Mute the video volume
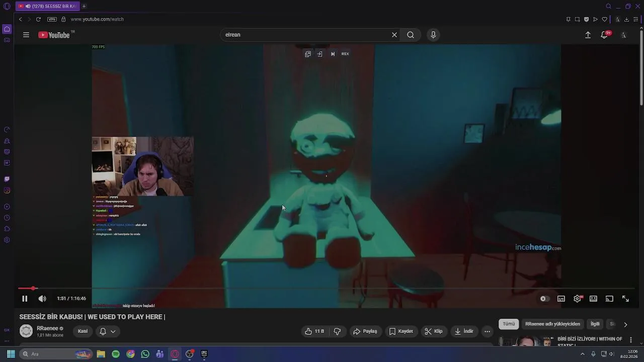Viewport: 644px width, 362px height. [42, 299]
